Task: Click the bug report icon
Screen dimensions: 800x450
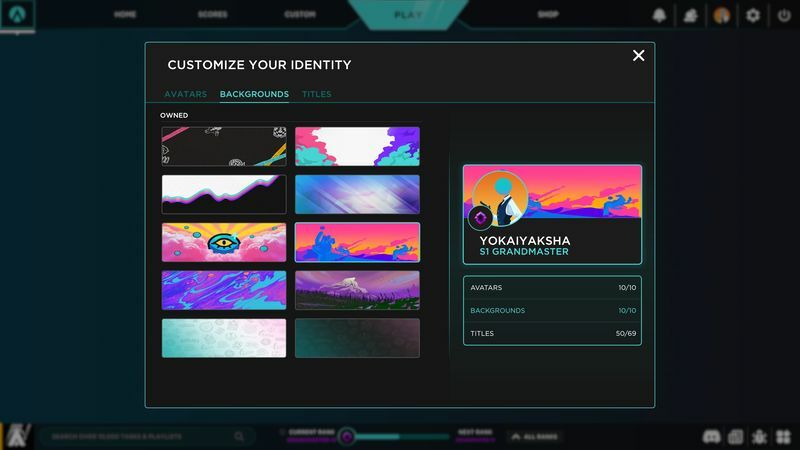Action: (759, 437)
